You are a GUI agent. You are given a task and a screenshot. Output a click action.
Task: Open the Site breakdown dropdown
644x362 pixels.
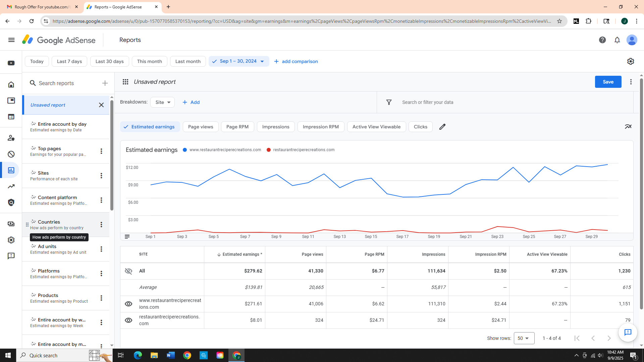(163, 102)
